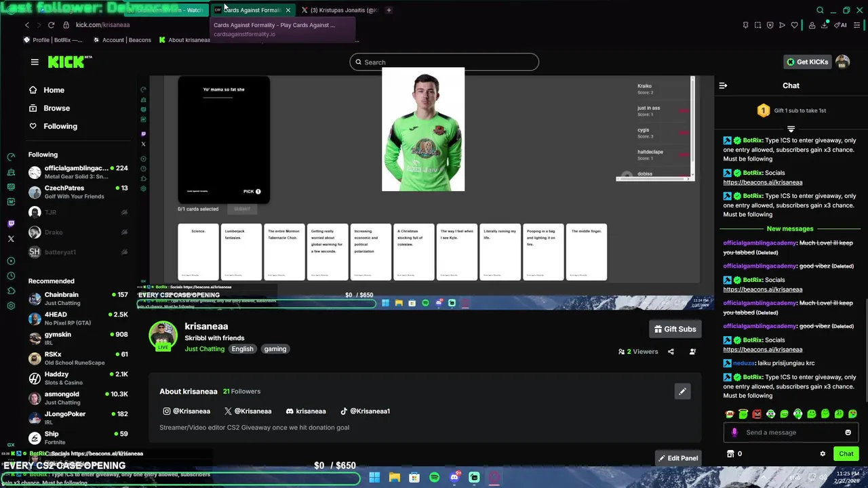Open the Kick hamburger menu
This screenshot has height=488, width=868.
pyautogui.click(x=35, y=62)
